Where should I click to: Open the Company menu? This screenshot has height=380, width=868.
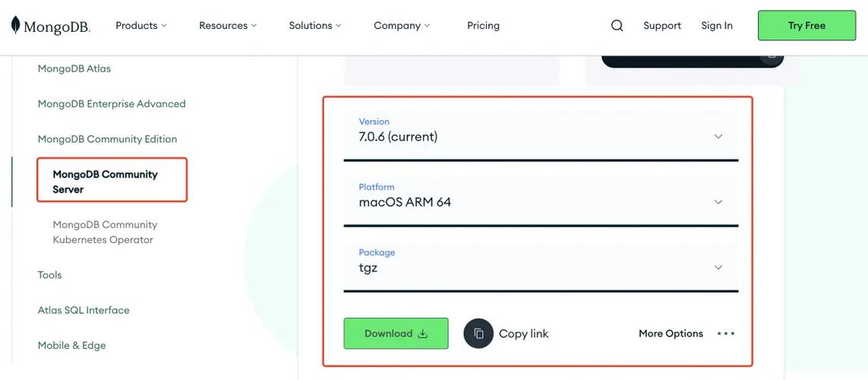pyautogui.click(x=402, y=26)
